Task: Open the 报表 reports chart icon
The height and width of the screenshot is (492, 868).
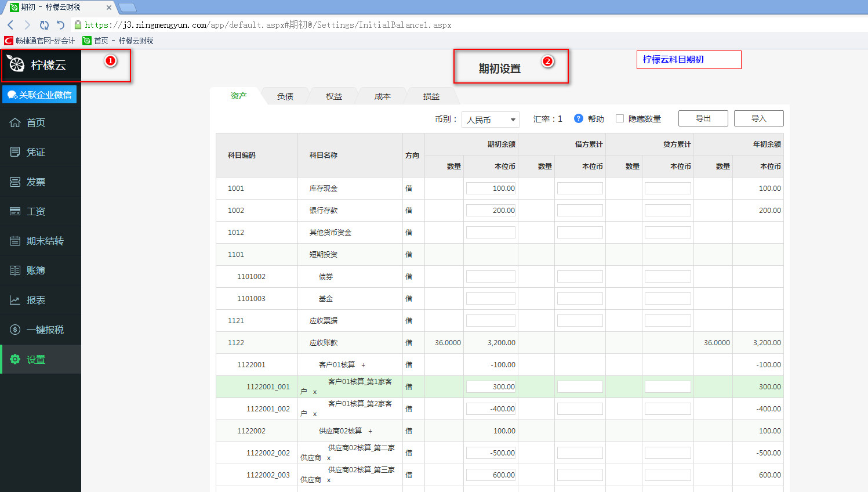Action: 15,301
